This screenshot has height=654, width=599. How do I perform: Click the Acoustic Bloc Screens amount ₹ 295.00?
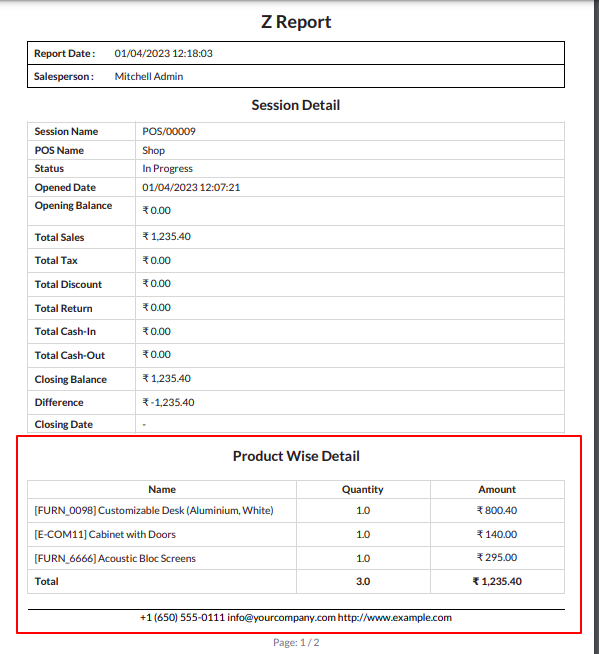pyautogui.click(x=497, y=558)
